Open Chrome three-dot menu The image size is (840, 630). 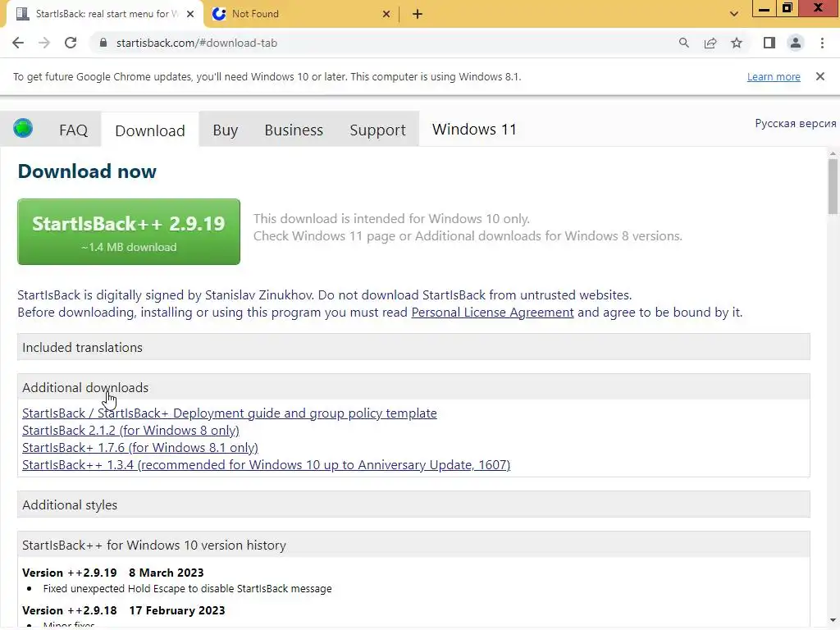[x=822, y=43]
